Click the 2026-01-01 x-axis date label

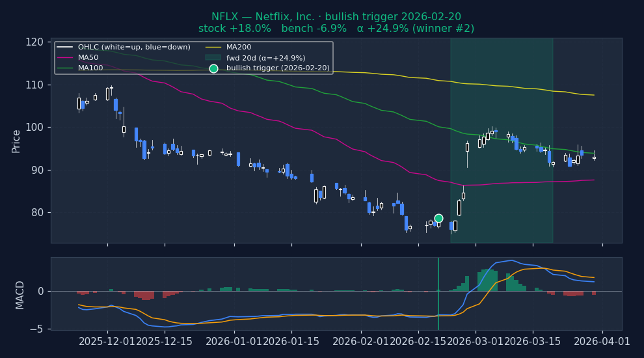(x=234, y=342)
